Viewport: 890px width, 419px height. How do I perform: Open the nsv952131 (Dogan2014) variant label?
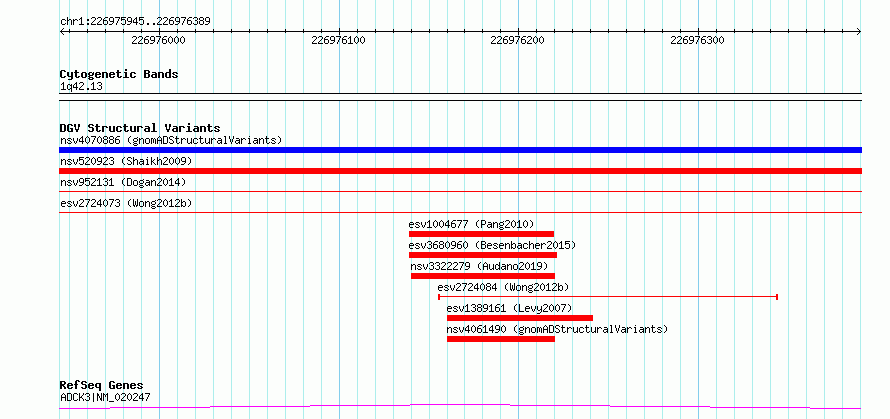123,182
